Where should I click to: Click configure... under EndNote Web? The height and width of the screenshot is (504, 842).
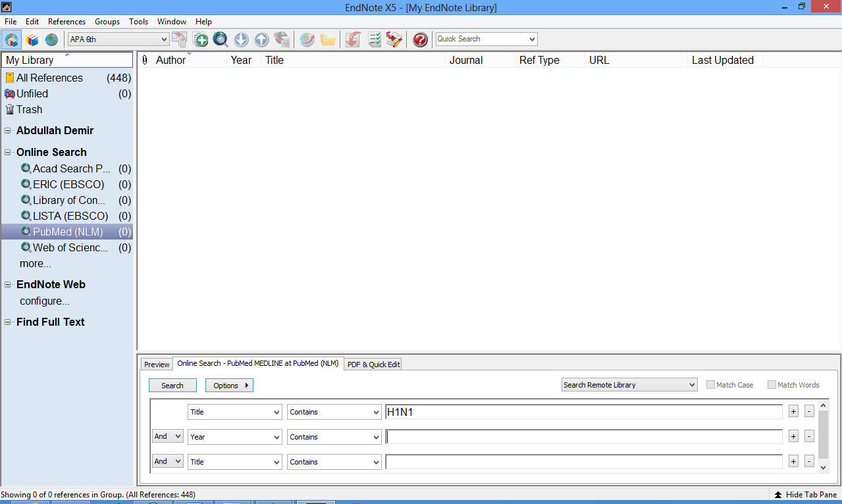[x=45, y=301]
